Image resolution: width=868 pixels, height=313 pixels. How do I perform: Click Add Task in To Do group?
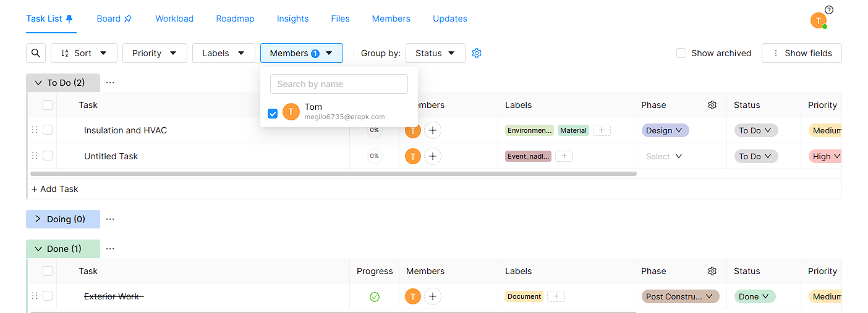55,189
